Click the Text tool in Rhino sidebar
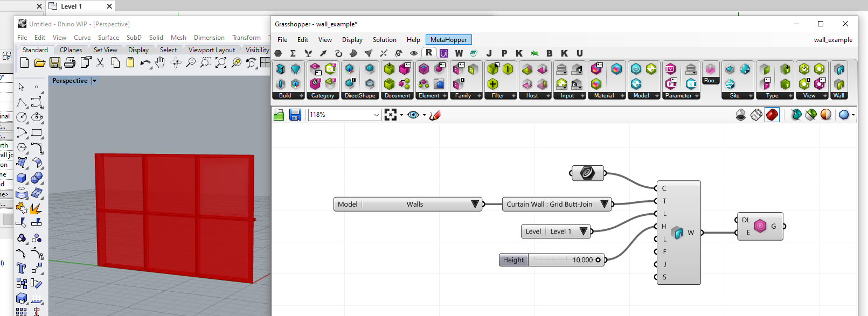Viewport: 868px width, 316px height. [x=22, y=268]
